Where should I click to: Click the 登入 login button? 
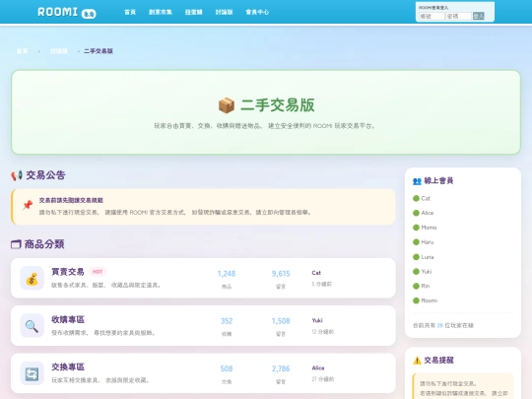pos(479,16)
